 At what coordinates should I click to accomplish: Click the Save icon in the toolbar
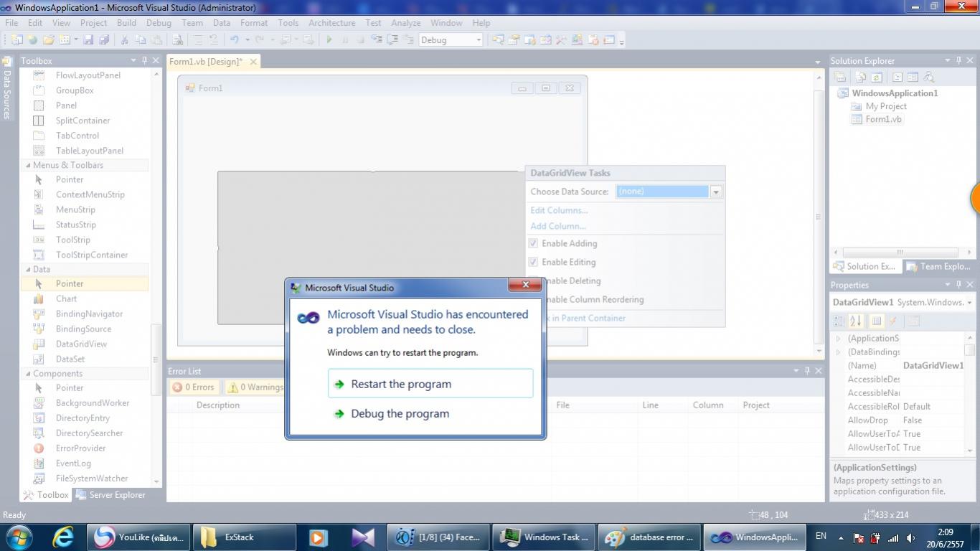coord(89,40)
